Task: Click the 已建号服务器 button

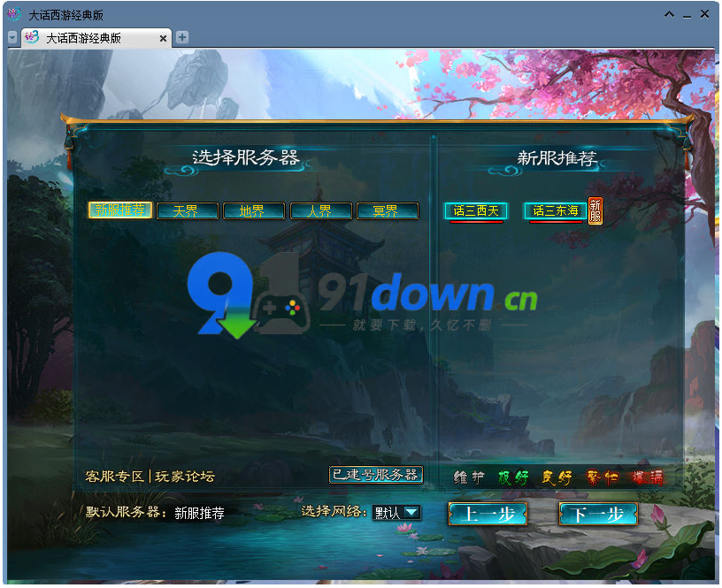Action: 376,474
